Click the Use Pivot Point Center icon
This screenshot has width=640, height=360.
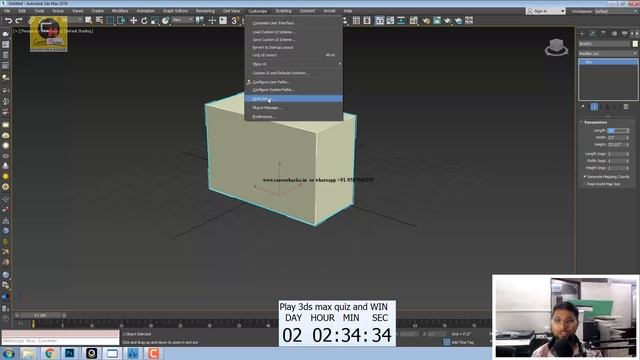[200, 20]
